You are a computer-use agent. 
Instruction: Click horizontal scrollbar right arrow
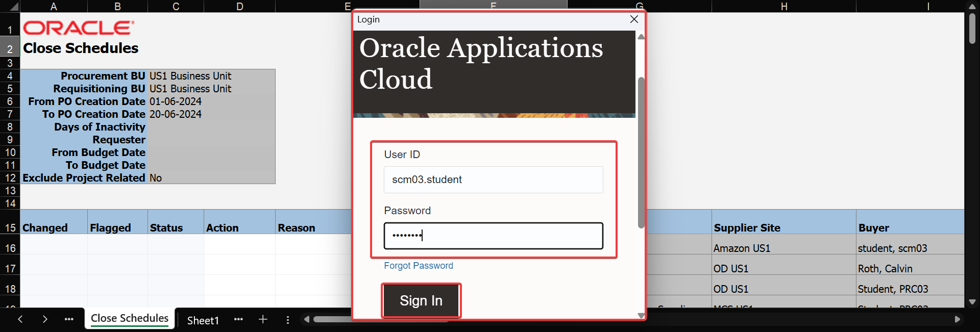[957, 319]
